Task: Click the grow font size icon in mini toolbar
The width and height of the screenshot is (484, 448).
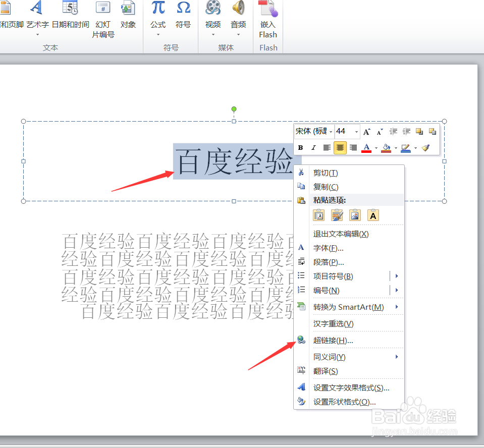Action: tap(366, 132)
